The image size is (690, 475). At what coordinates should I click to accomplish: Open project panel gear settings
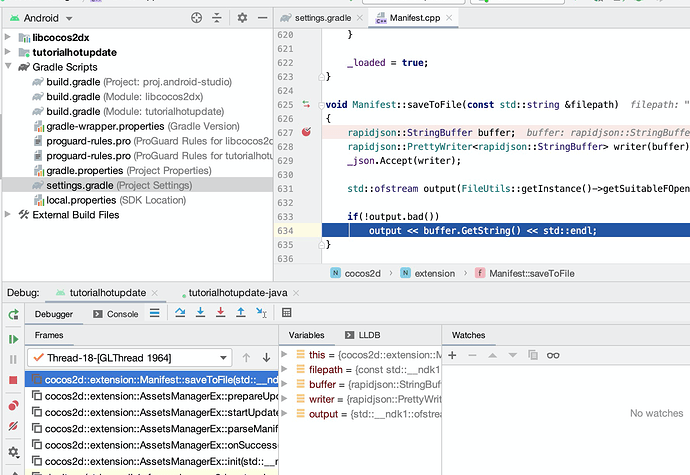click(x=242, y=18)
